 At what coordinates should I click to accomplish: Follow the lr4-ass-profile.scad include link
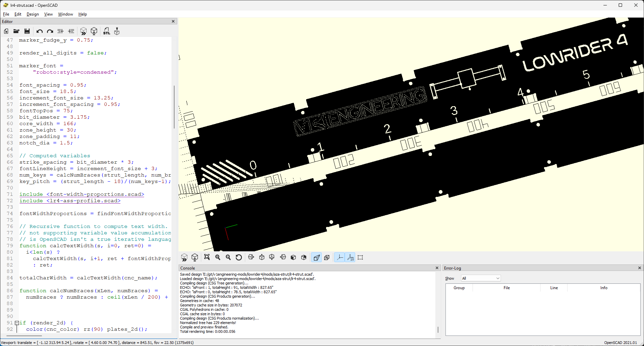coord(70,201)
